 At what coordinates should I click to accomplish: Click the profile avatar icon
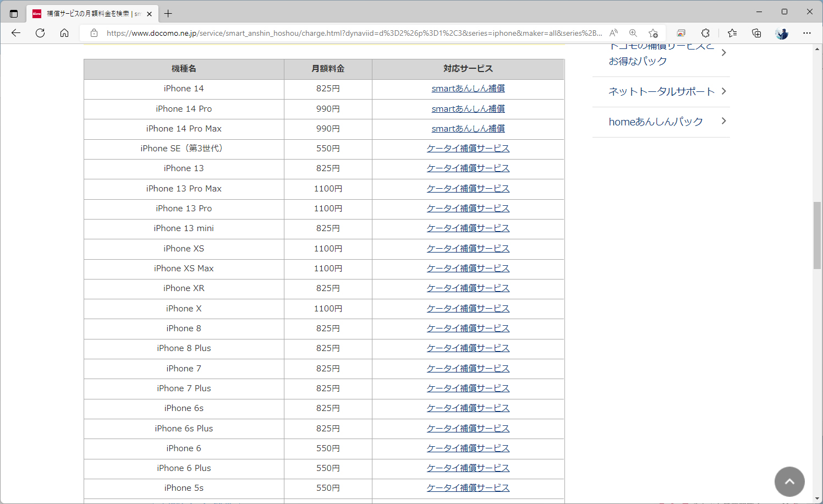pyautogui.click(x=782, y=33)
